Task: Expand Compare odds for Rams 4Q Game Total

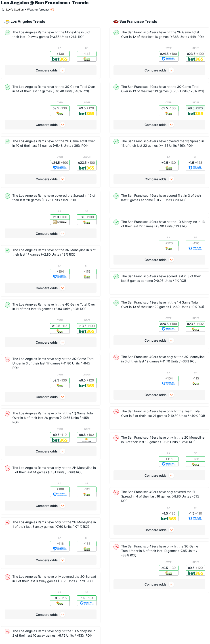Action: point(51,342)
